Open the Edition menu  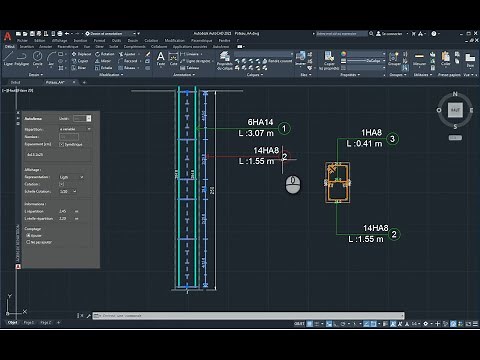[39, 40]
